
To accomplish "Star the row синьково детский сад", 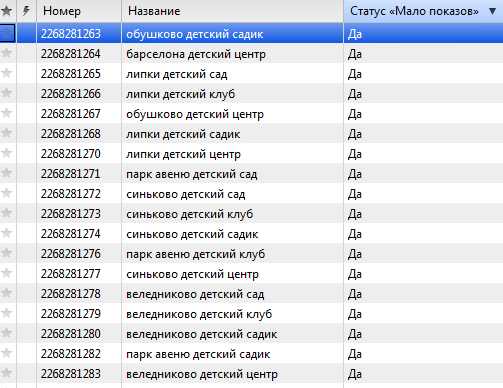I will coord(7,193).
